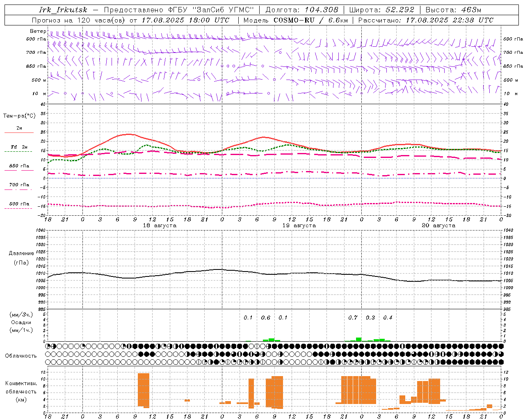The width and height of the screenshot is (525, 420).
Task: Click the Высота: 463м value
Action: pos(453,10)
